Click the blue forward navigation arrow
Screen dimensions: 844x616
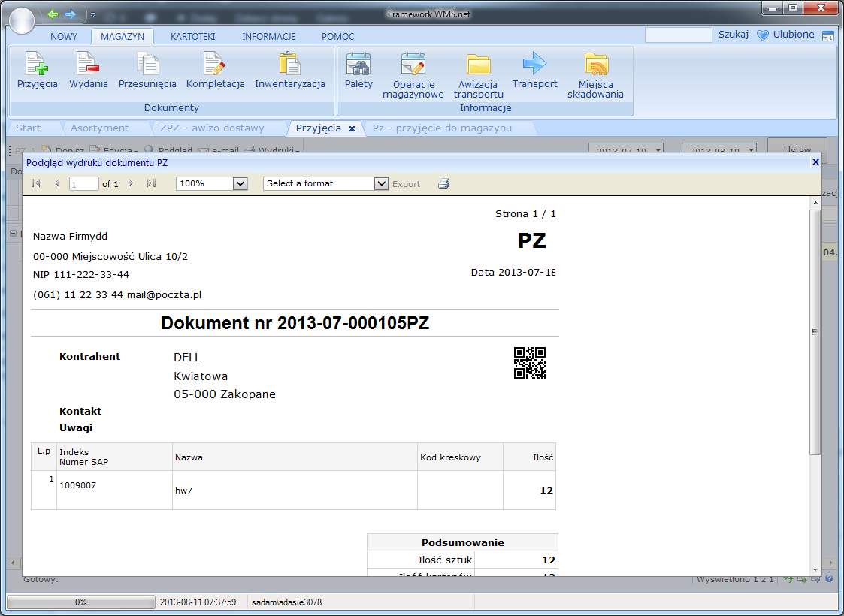(71, 14)
